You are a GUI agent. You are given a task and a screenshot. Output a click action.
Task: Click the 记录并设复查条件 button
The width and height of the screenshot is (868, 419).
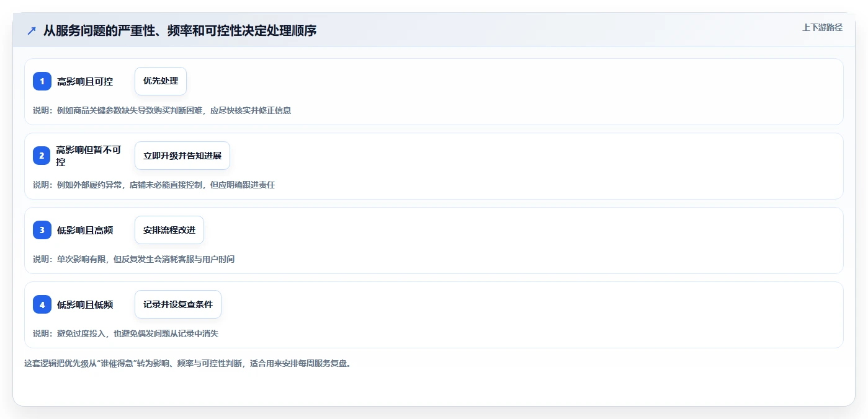(178, 304)
